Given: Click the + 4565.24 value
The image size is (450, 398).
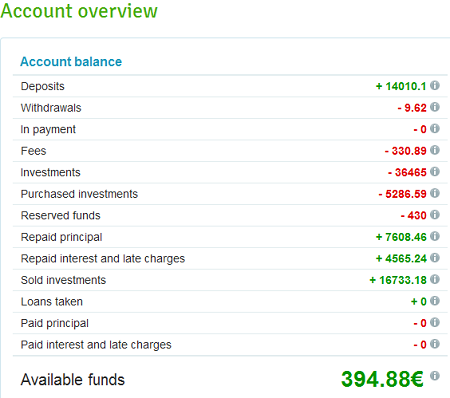Looking at the screenshot, I should pyautogui.click(x=401, y=259).
